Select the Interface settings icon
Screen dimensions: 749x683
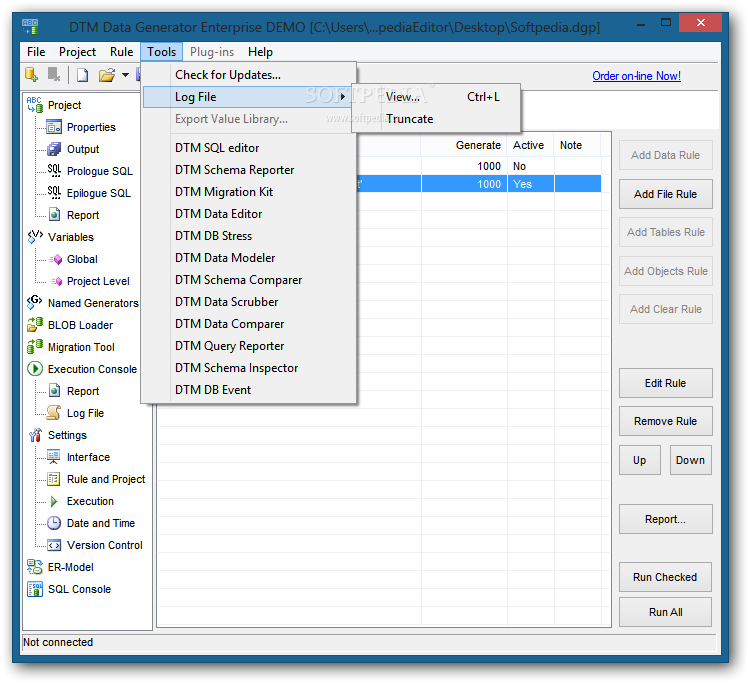click(54, 457)
